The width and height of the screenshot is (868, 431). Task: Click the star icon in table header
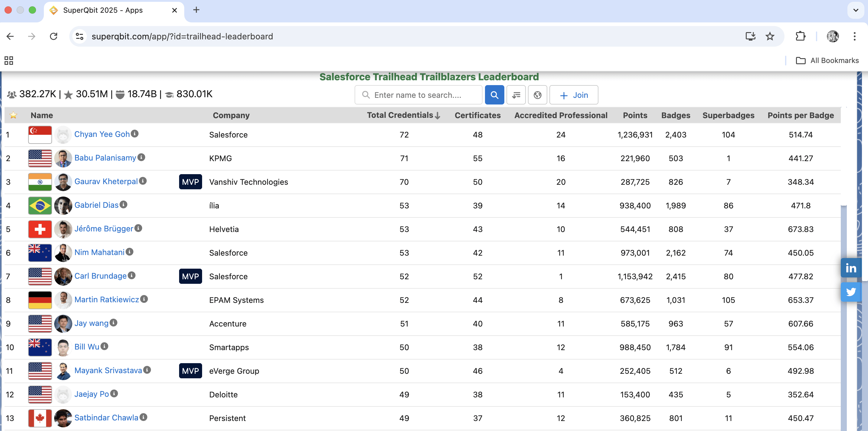pyautogui.click(x=13, y=115)
